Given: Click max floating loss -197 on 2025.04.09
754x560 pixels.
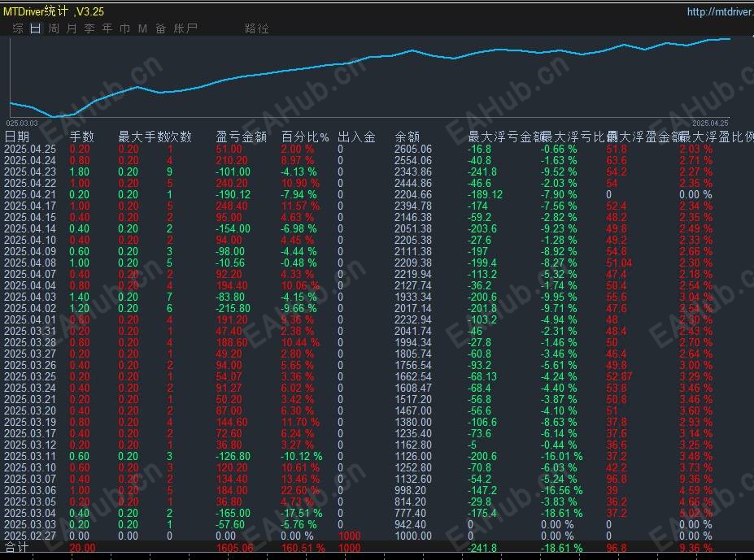Looking at the screenshot, I should point(477,251).
